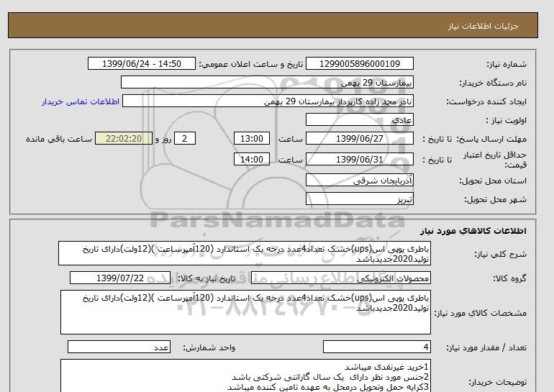The image size is (554, 392).
Task: Click the label شماره نیاز
Action: (x=507, y=64)
